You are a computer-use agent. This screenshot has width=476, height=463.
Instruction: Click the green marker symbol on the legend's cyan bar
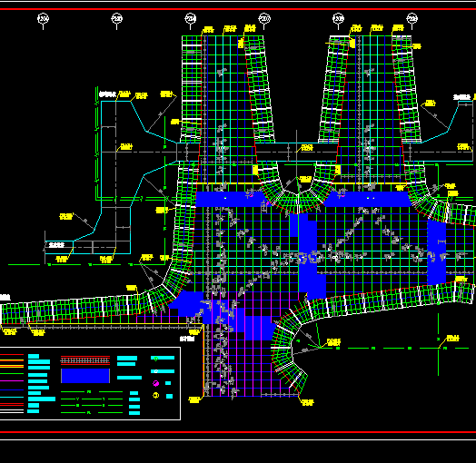156,359
